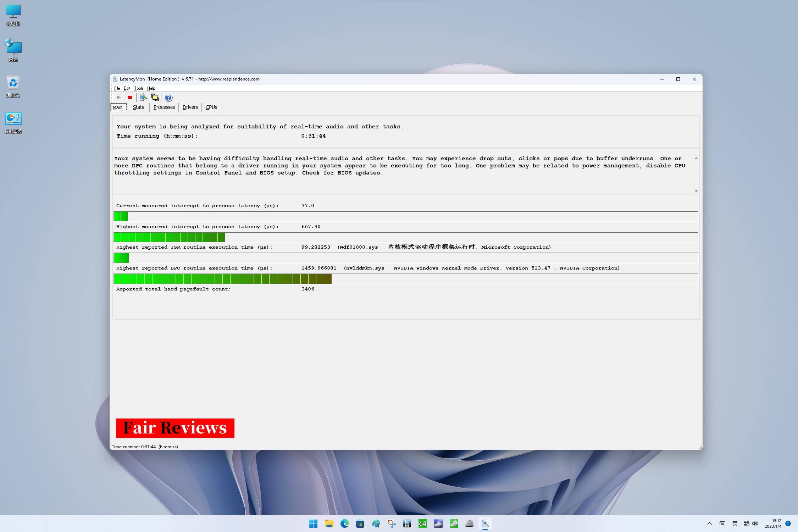Click the red Stop monitoring button
The width and height of the screenshot is (798, 532).
(x=130, y=98)
